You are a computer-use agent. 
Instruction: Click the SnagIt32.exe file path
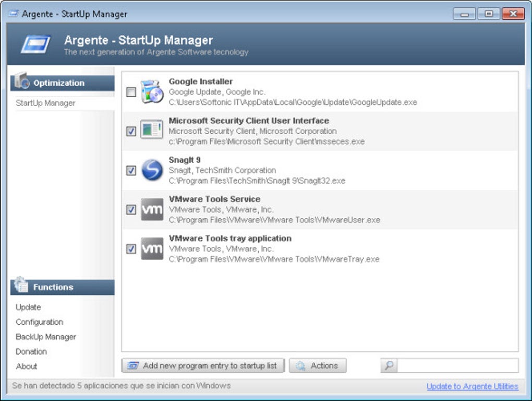[x=257, y=181]
